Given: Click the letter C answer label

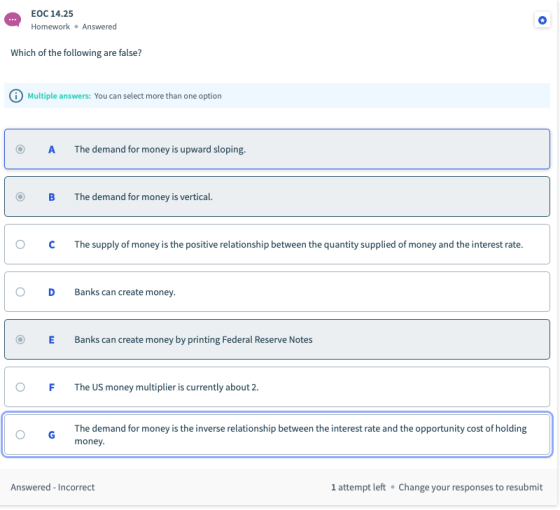Looking at the screenshot, I should (x=51, y=245).
